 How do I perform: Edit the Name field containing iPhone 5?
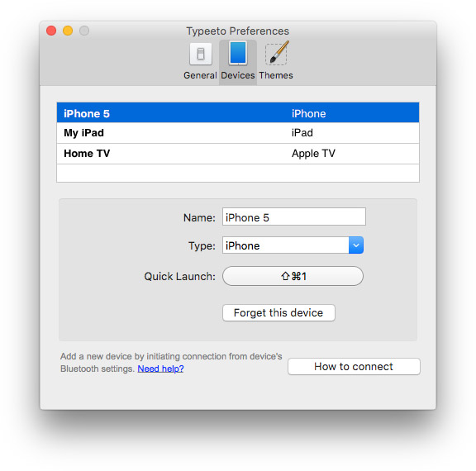click(x=294, y=216)
